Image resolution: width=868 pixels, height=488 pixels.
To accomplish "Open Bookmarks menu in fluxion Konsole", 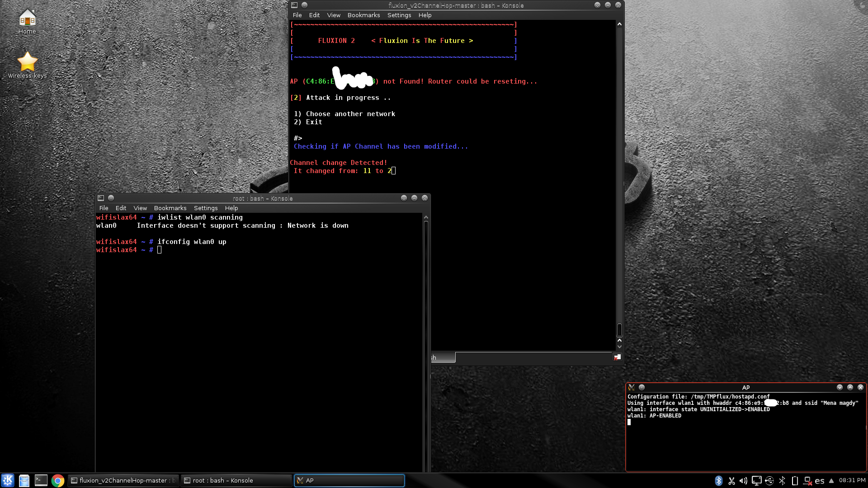I will pos(363,15).
